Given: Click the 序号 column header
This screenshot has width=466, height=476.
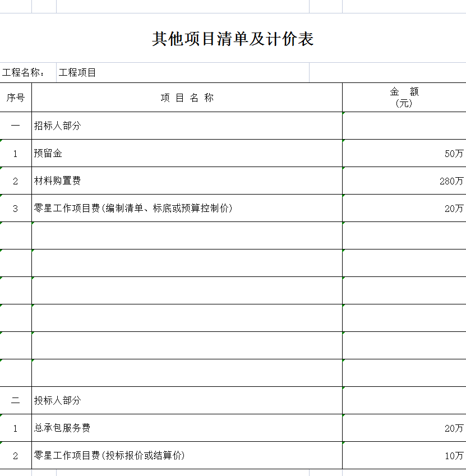Looking at the screenshot, I should [x=16, y=98].
